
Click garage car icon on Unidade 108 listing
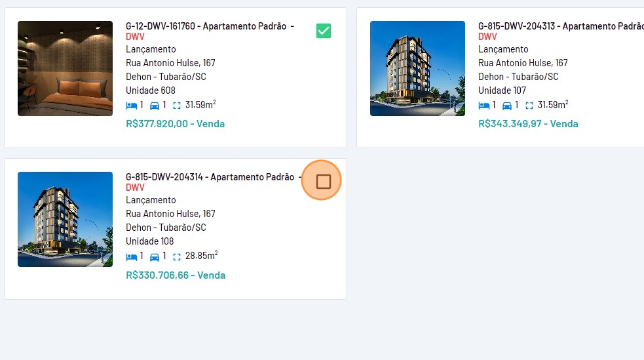click(155, 256)
